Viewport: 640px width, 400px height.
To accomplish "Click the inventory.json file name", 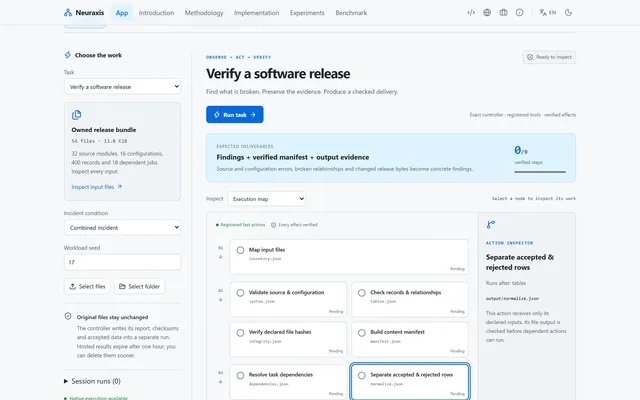I will (x=265, y=259).
